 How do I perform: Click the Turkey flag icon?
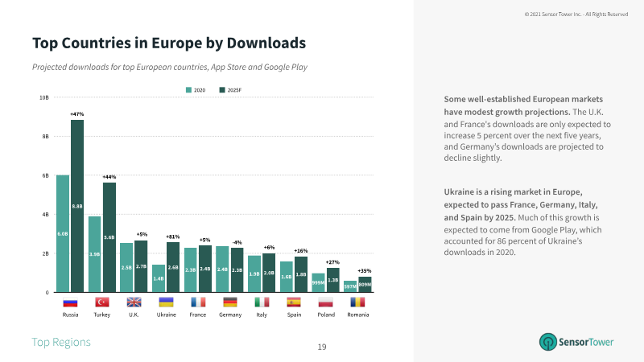coord(101,302)
